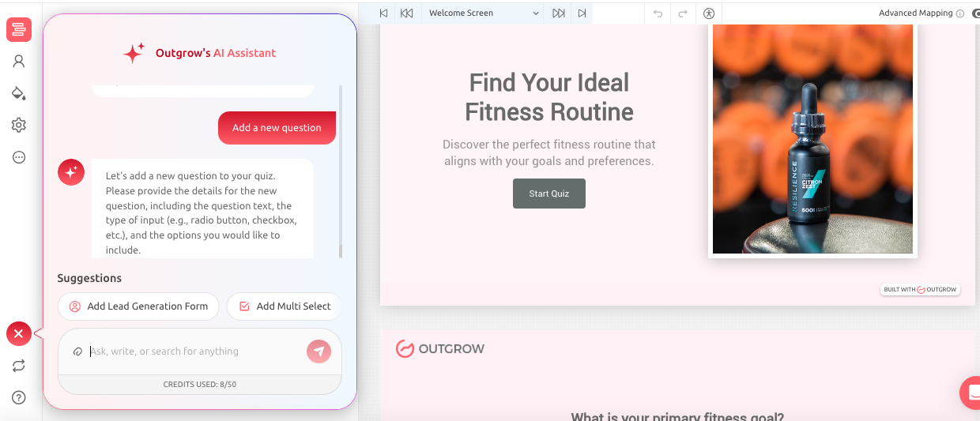Click the Advanced Mapping info icon

click(960, 13)
